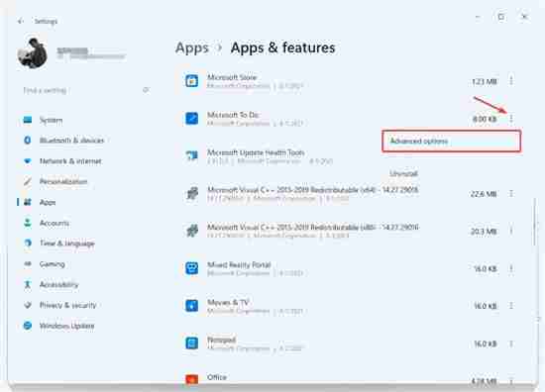Open the three-dot menu for Mixed Reality Portal
This screenshot has width=545, height=392.
tap(511, 268)
